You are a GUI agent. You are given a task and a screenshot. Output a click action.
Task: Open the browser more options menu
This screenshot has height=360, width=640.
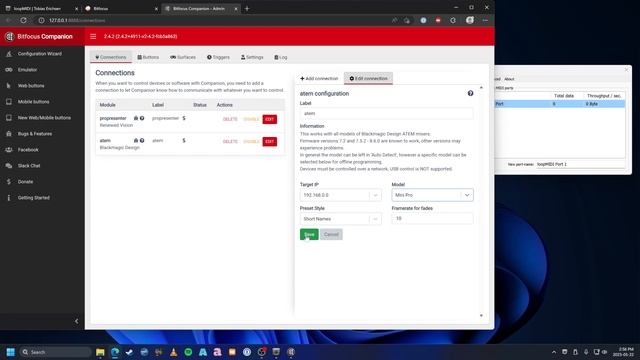(x=485, y=20)
